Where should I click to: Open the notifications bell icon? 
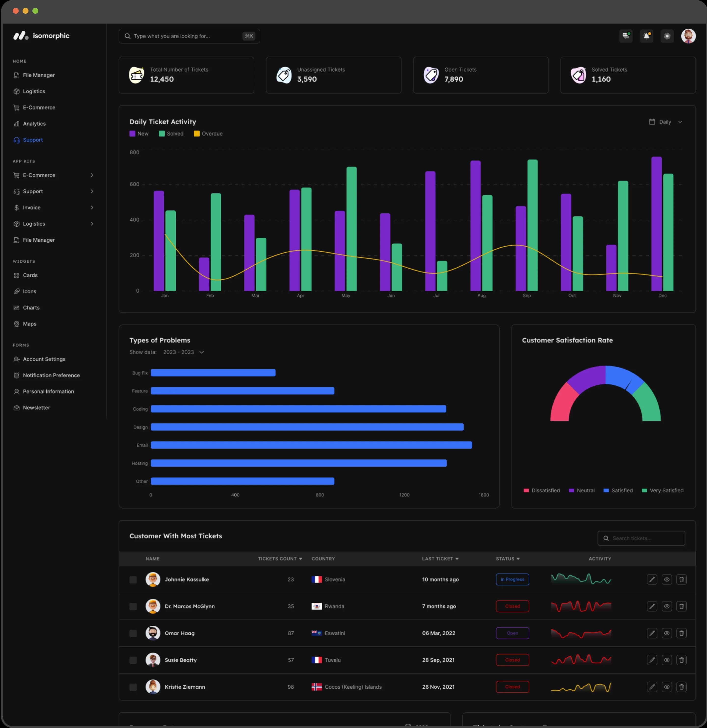click(x=646, y=36)
